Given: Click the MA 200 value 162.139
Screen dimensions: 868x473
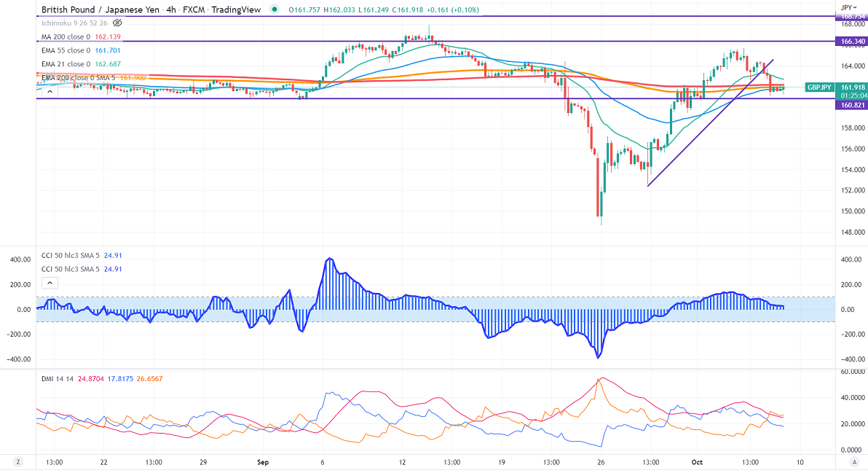Looking at the screenshot, I should 107,36.
